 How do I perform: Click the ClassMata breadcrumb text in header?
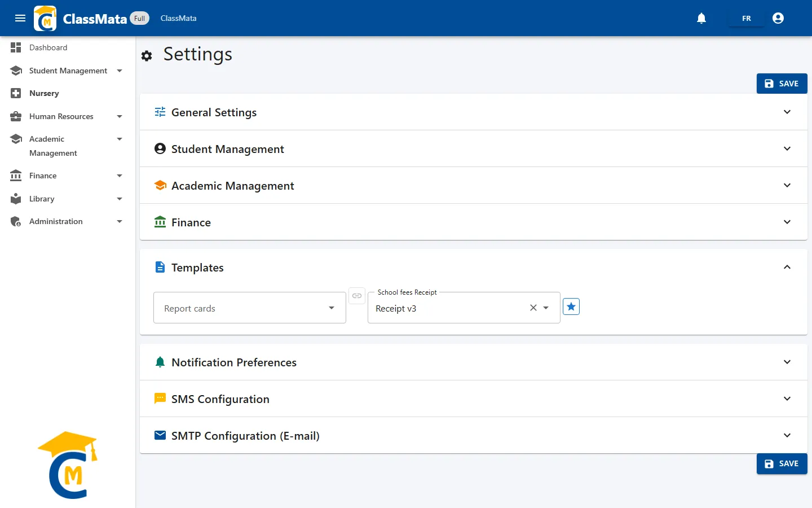(179, 18)
